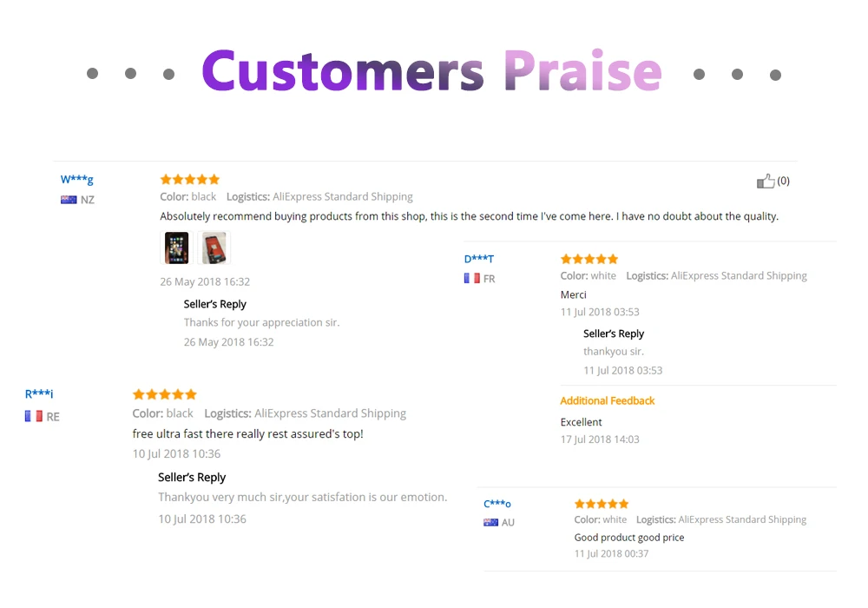
Task: Open the red phone review photo
Action: click(x=214, y=248)
